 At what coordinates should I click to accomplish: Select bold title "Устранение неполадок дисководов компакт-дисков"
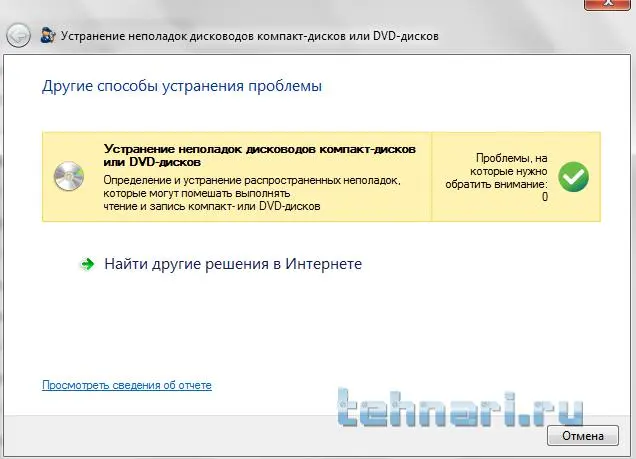[x=260, y=149]
